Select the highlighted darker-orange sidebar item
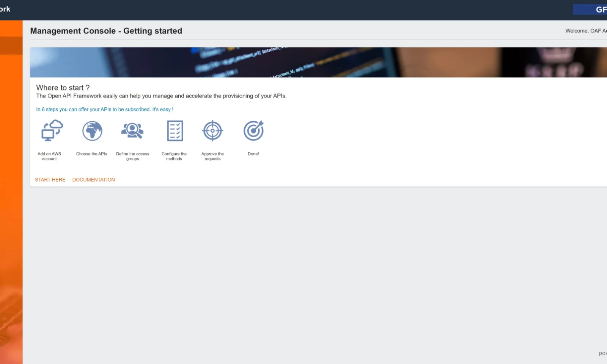The image size is (607, 364). [x=11, y=45]
